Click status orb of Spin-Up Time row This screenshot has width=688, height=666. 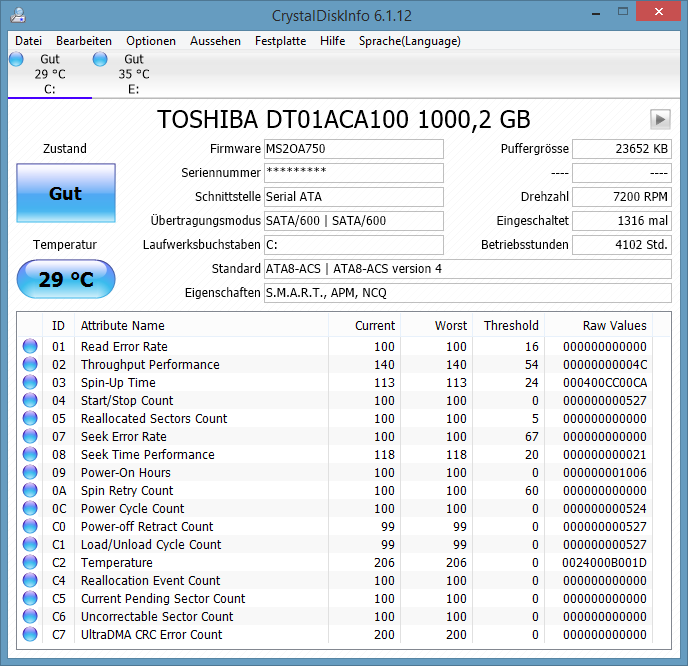30,382
